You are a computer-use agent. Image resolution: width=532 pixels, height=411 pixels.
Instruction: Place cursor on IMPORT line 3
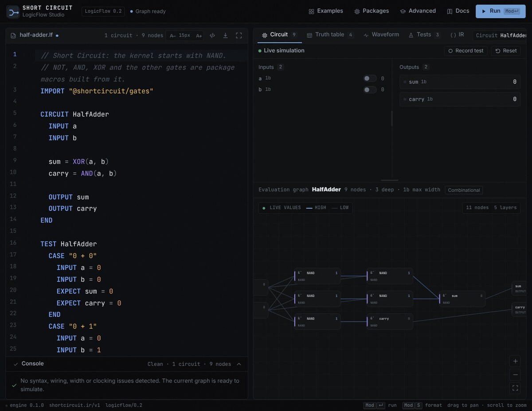(x=97, y=91)
